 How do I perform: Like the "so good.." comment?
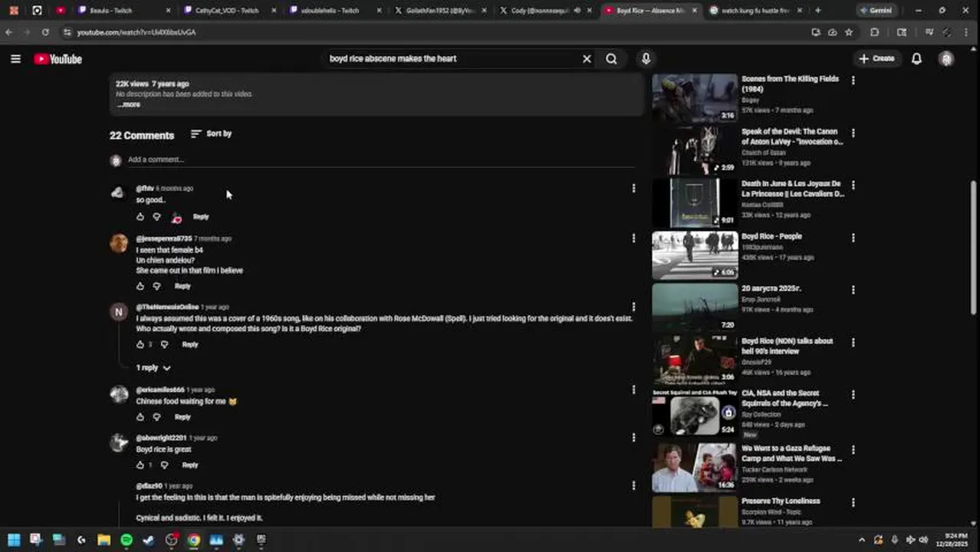coord(140,217)
